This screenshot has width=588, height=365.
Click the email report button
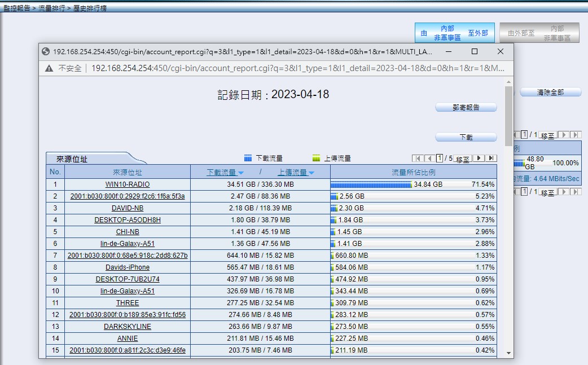point(466,107)
